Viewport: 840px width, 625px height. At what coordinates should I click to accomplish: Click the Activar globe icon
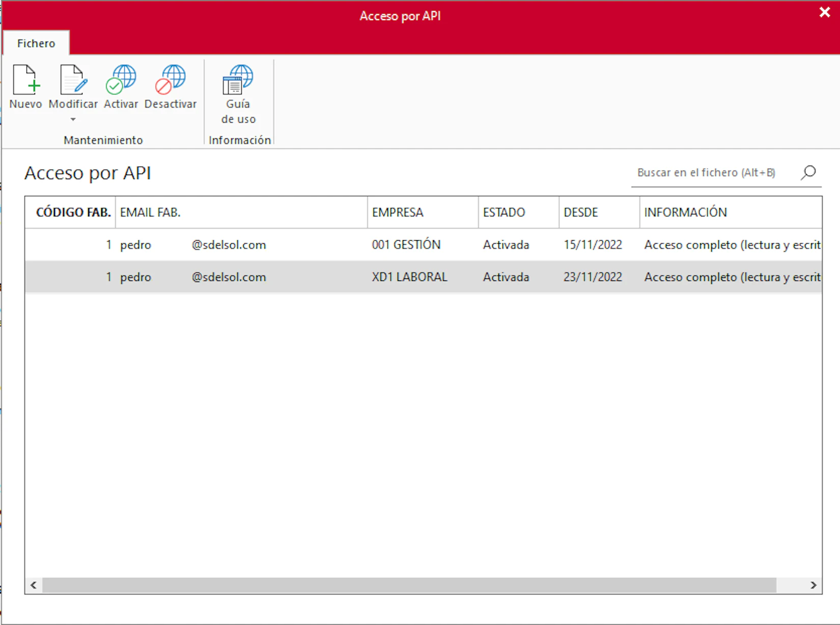pos(121,80)
